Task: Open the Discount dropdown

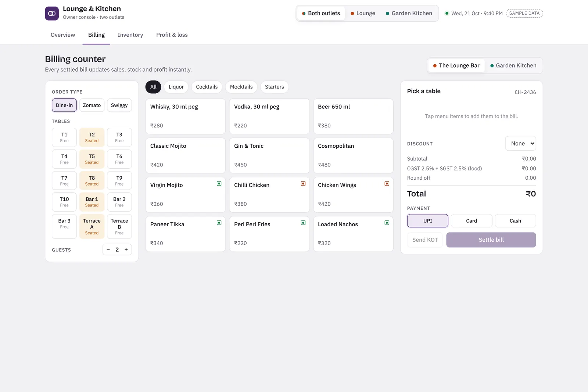Action: point(521,144)
